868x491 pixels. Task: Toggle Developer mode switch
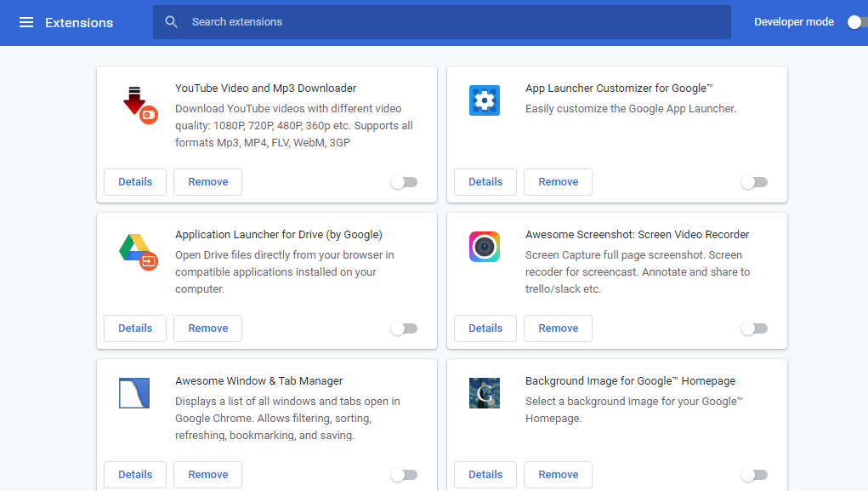coord(857,22)
